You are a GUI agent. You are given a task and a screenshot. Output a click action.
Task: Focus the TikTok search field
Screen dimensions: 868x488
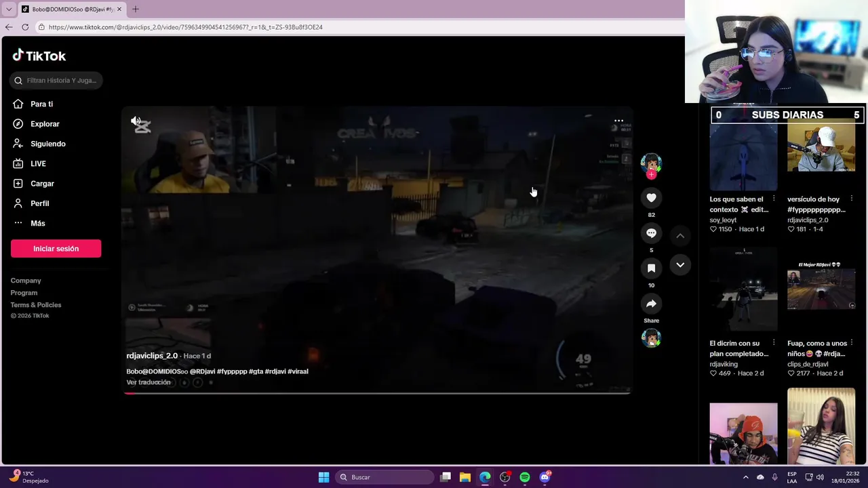pos(56,80)
